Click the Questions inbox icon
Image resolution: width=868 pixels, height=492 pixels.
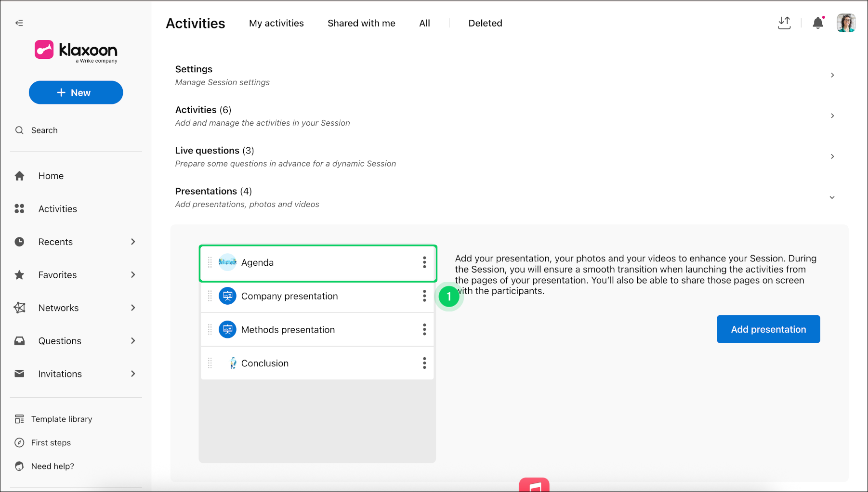pyautogui.click(x=19, y=341)
